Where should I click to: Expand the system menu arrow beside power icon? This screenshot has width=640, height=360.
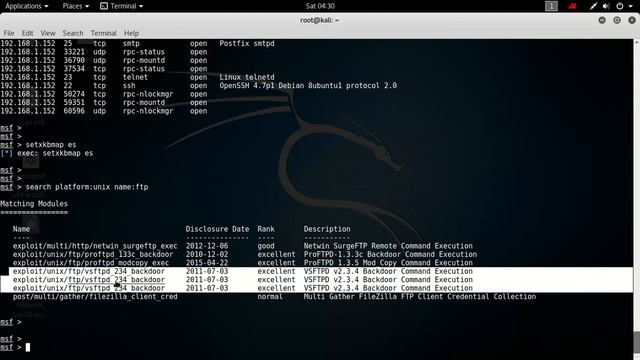click(630, 7)
